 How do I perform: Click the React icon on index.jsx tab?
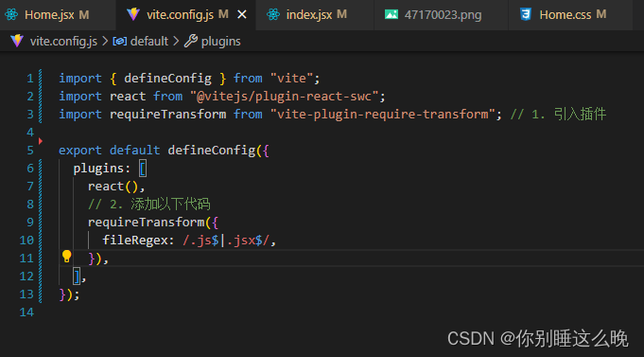[x=273, y=15]
